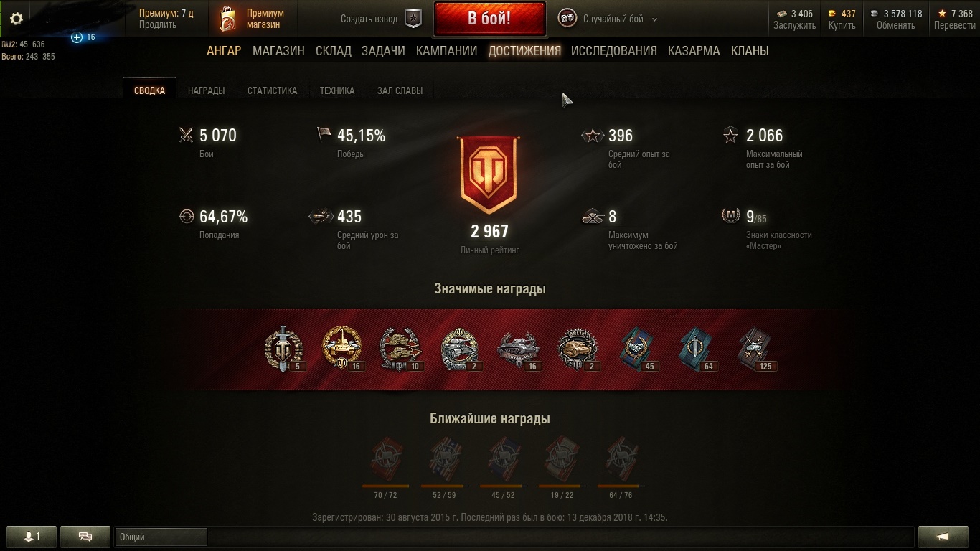Screen dimensions: 980x551
Task: Go to the Исследования menu section
Action: click(x=614, y=51)
